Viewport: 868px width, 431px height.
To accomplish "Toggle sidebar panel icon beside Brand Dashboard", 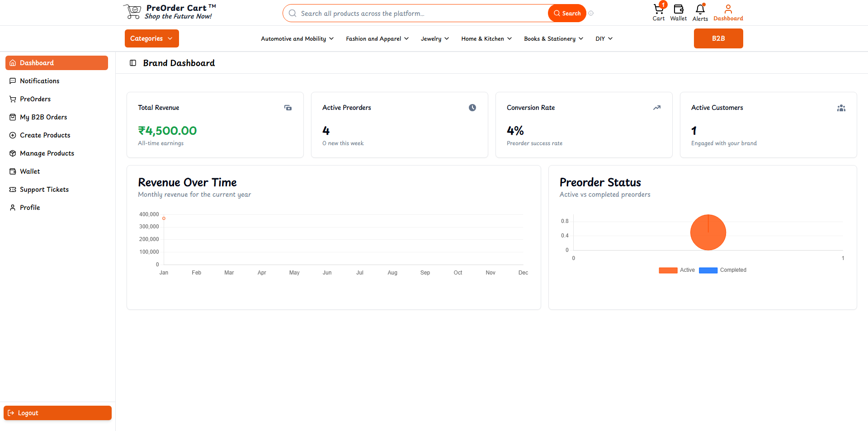I will (133, 63).
